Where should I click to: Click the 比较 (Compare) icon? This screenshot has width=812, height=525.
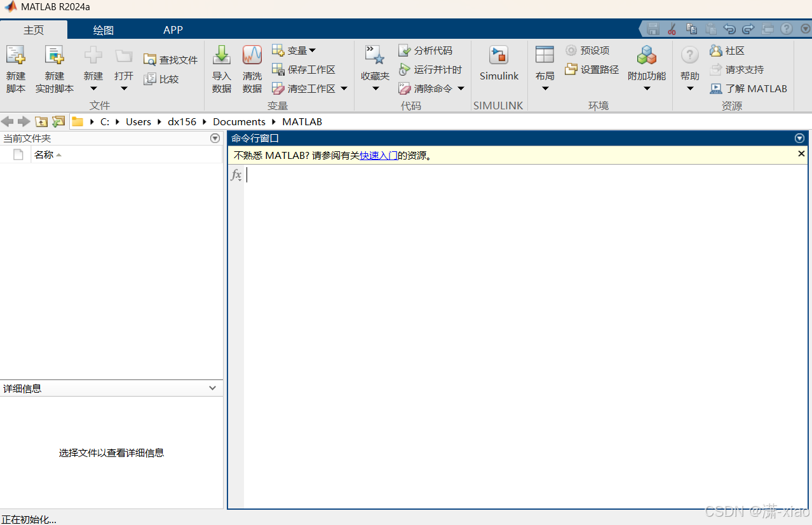point(149,79)
